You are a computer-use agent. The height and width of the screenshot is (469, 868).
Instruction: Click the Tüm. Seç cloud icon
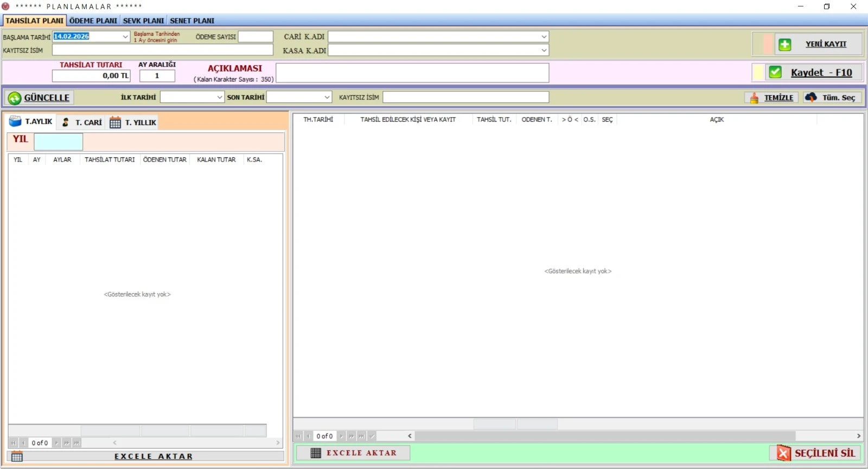point(811,97)
